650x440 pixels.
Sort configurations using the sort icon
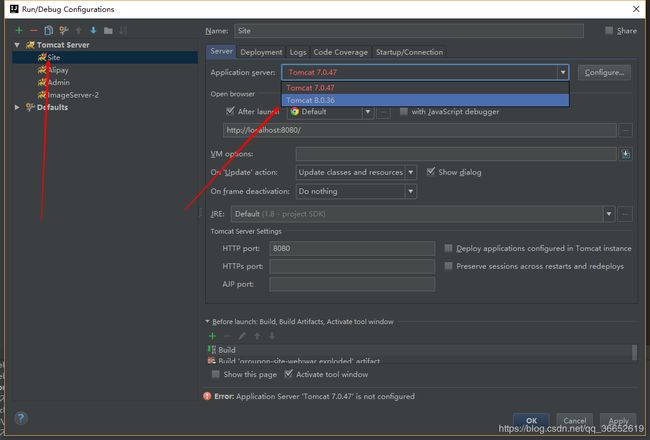pyautogui.click(x=123, y=30)
